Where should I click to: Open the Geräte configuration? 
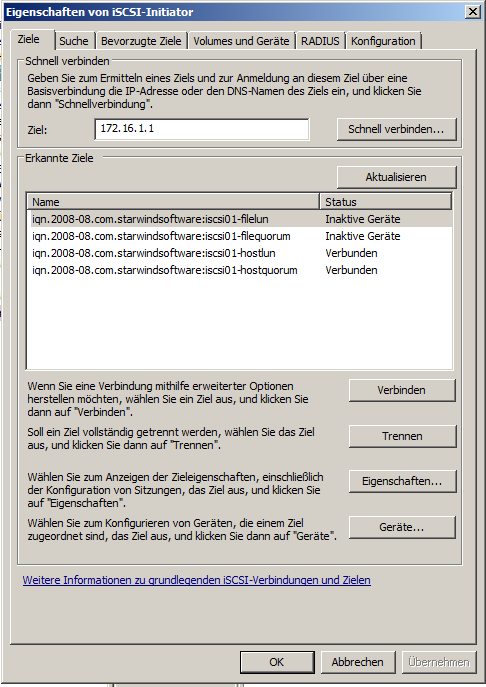(x=402, y=528)
